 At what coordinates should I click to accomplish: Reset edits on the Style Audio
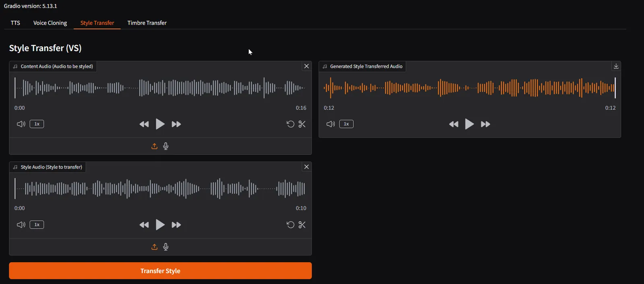[x=290, y=224]
